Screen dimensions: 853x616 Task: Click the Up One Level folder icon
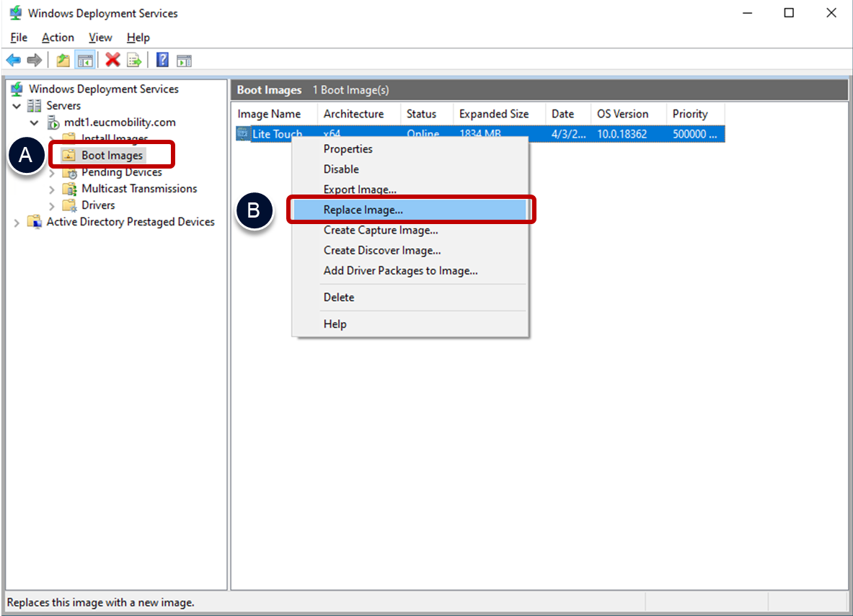pyautogui.click(x=63, y=61)
